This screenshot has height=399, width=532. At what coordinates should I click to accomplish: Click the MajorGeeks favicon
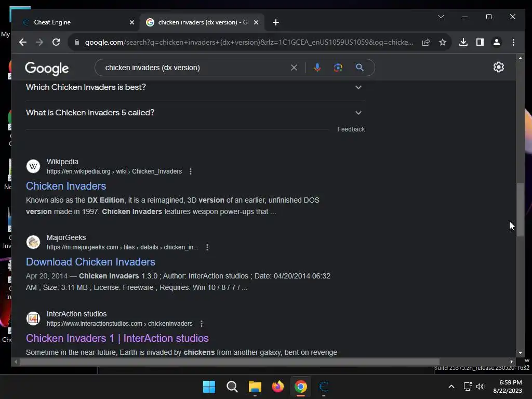coord(33,242)
